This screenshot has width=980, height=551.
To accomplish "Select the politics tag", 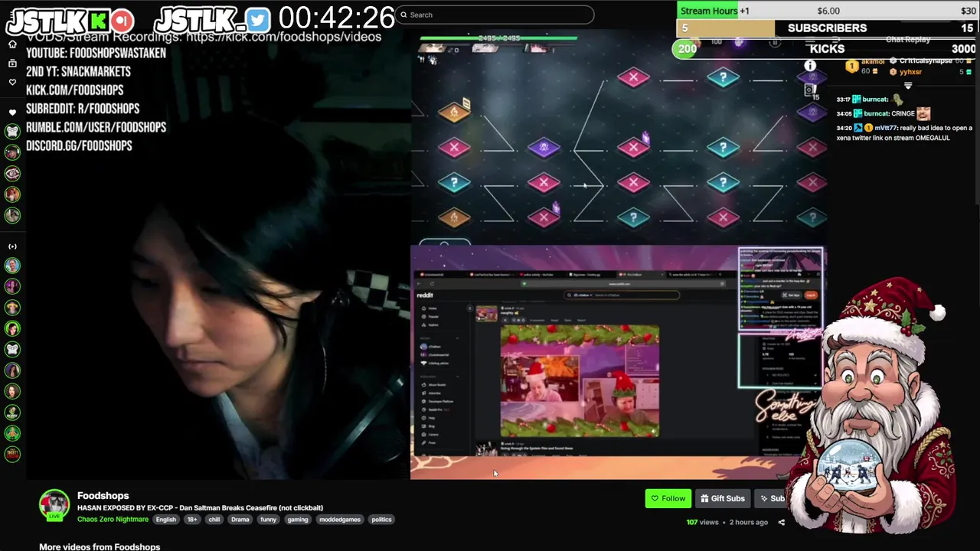I will (x=381, y=520).
